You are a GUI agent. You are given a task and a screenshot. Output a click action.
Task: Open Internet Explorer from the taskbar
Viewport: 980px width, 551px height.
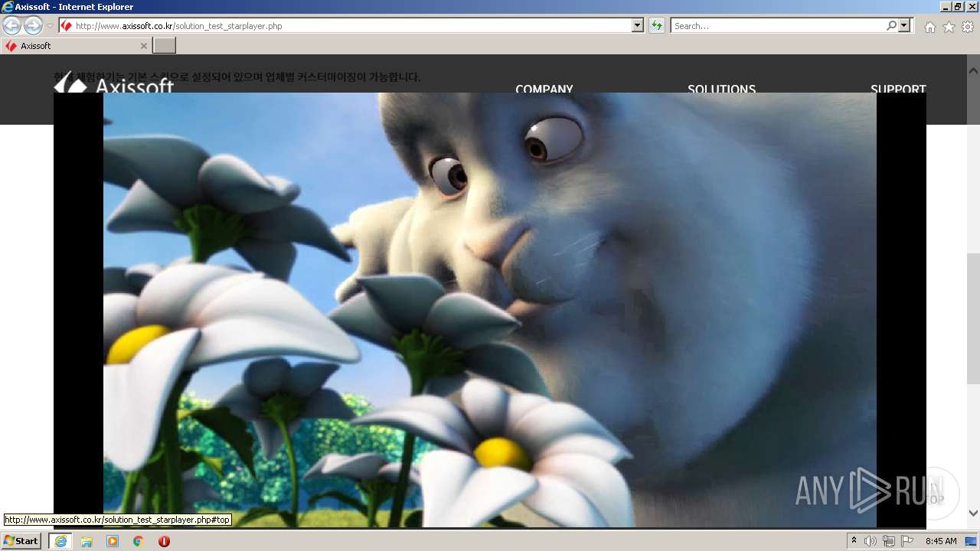point(60,541)
